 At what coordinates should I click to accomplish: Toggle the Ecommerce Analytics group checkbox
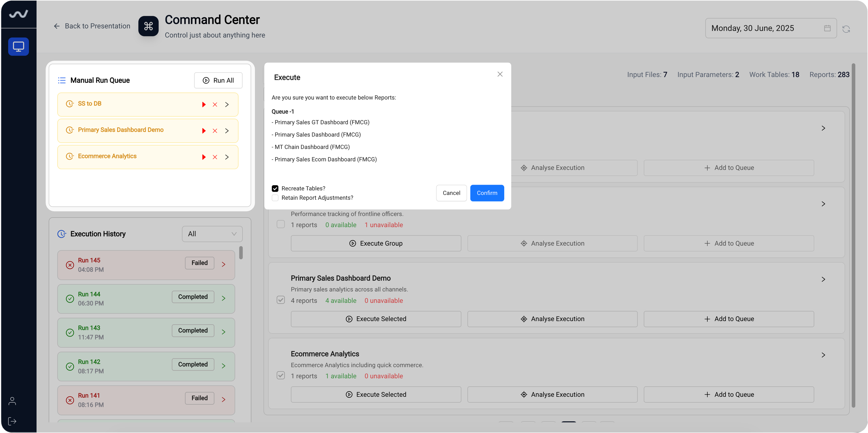(x=281, y=375)
